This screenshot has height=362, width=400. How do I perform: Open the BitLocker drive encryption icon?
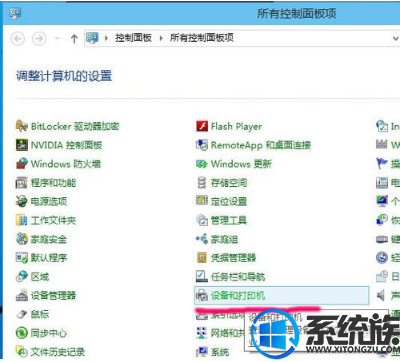[22, 126]
